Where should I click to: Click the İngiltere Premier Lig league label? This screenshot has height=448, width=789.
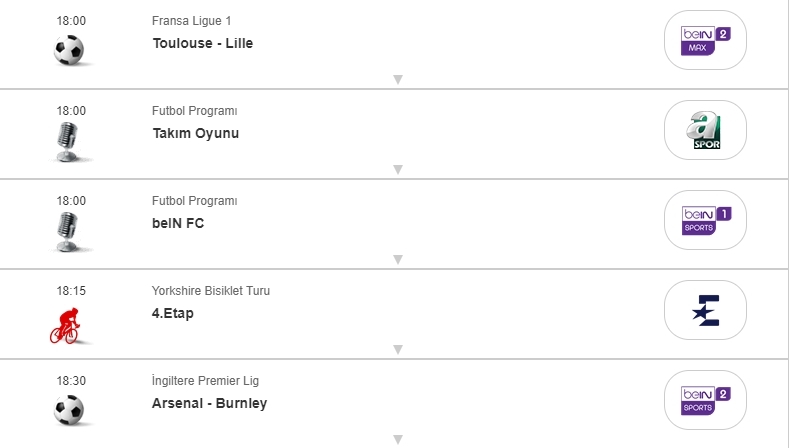[x=205, y=381]
